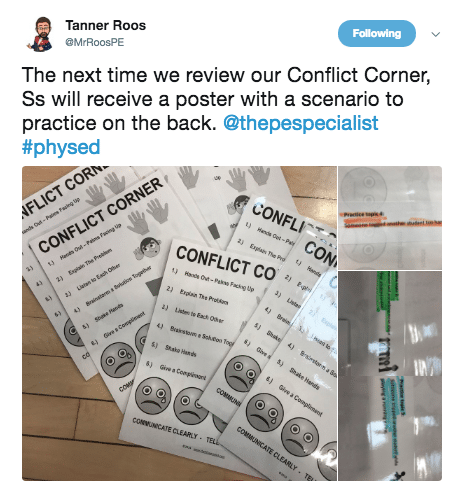Open the #physed hashtag
Screen dimensions: 457x490
61,147
